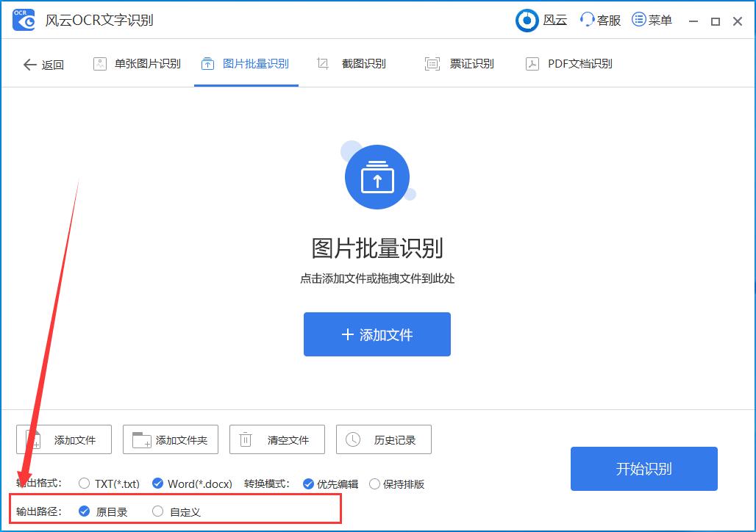Start recognition with 开始识别 button

(x=644, y=469)
